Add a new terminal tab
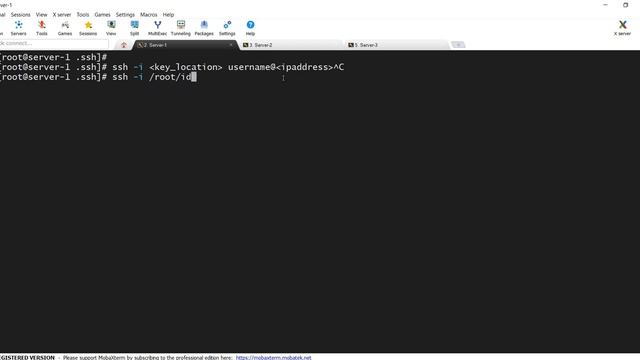Screen dimensions: 640x360 [x=458, y=45]
